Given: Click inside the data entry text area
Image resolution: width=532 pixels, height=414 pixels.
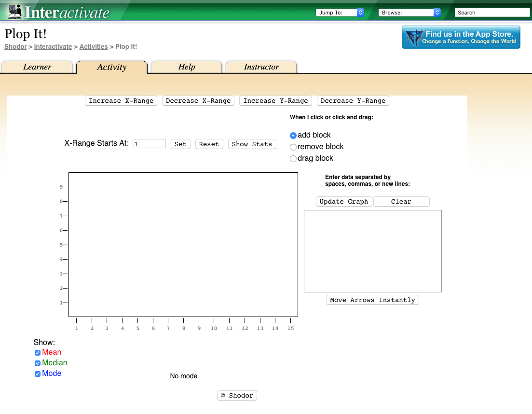Looking at the screenshot, I should tap(372, 251).
